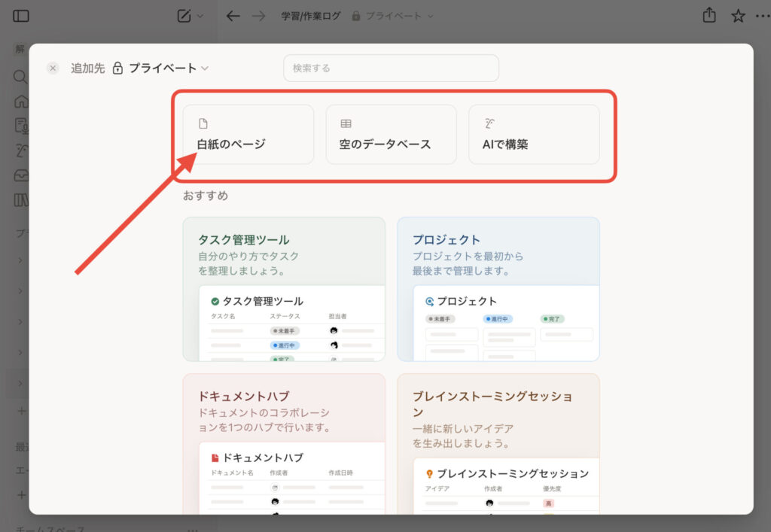The image size is (771, 532).
Task: Click the sidebar library icon
Action: pos(21,200)
